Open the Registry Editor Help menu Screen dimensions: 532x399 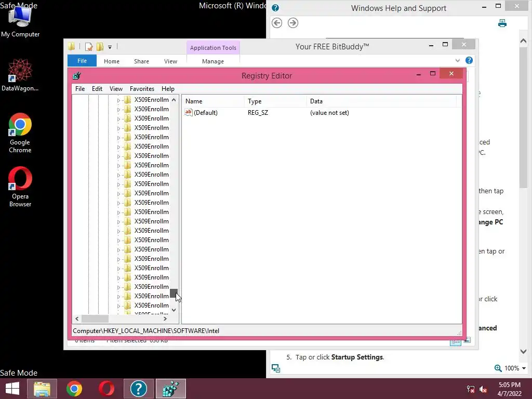coord(168,88)
